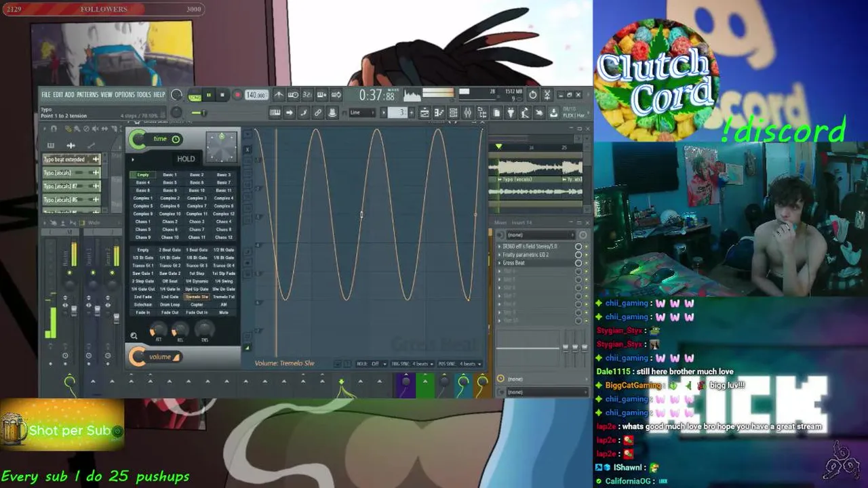The width and height of the screenshot is (868, 488).
Task: Expand the Gross Beat slot arrow menu
Action: click(x=499, y=263)
